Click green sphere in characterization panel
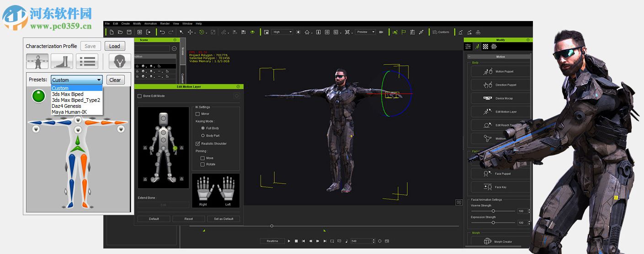Screen dimensions: 644x254 pyautogui.click(x=38, y=96)
